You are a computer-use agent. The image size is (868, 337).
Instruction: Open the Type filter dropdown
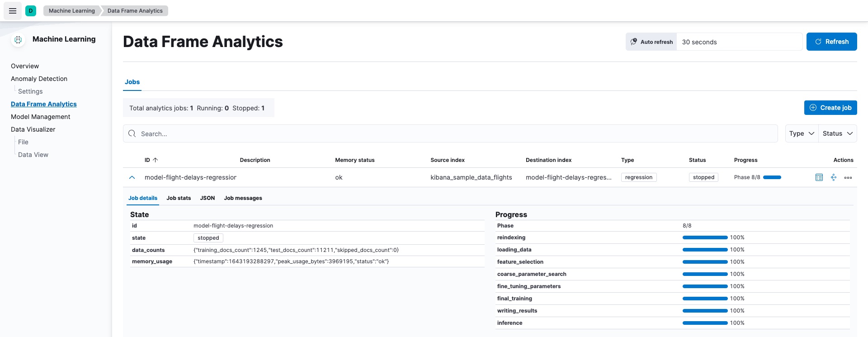[x=802, y=133]
